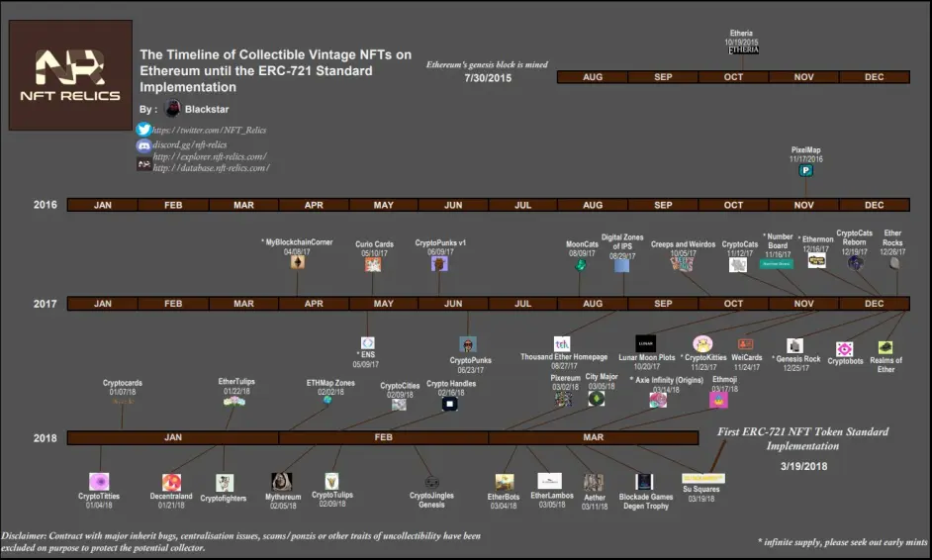Image resolution: width=932 pixels, height=560 pixels.
Task: Click the Digital Zones of IPS icon
Action: pos(621,266)
